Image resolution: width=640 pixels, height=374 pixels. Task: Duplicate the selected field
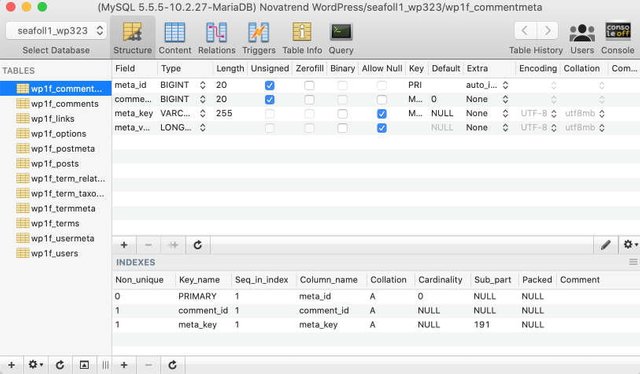click(173, 245)
